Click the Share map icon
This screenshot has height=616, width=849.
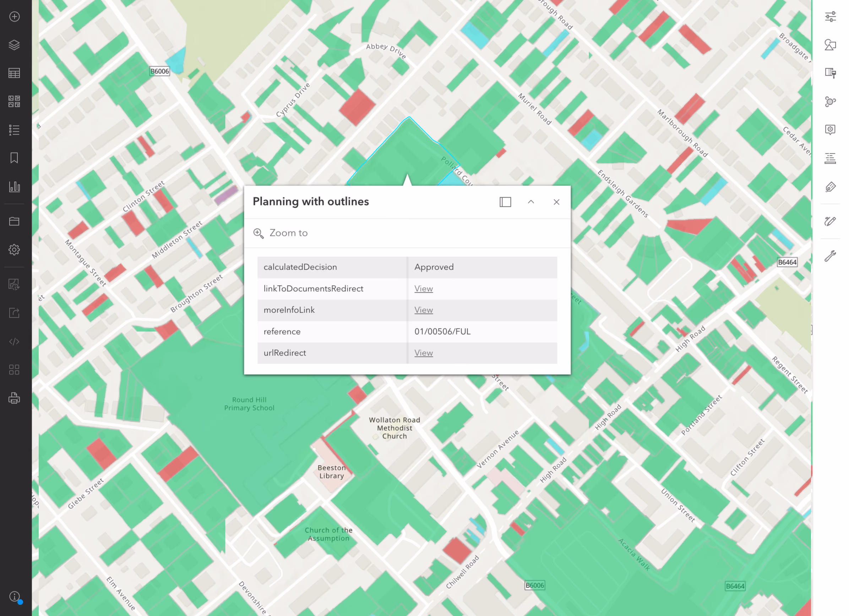(14, 313)
